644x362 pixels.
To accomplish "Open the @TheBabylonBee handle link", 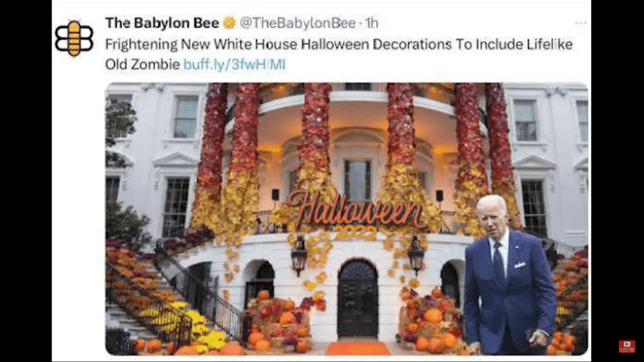I will click(x=297, y=23).
